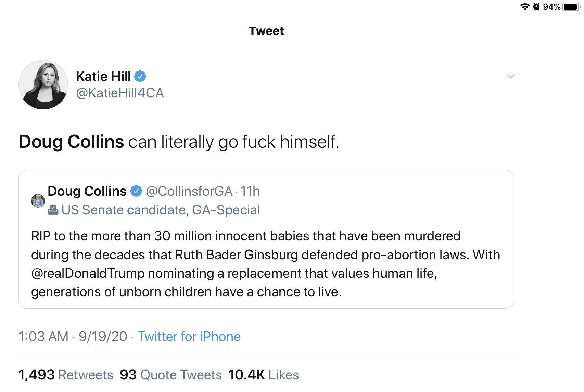The height and width of the screenshot is (392, 584).
Task: Click the bold Doug Collins mention in tweet
Action: pyautogui.click(x=71, y=142)
